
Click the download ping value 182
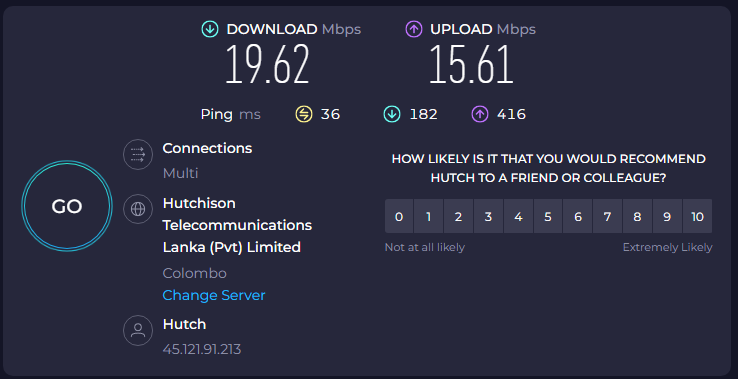[423, 114]
